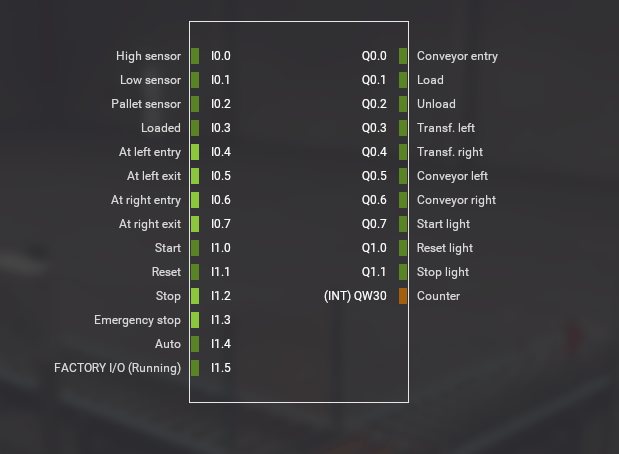Click the Low sensor I0.1 indicator
619x454 pixels.
pyautogui.click(x=195, y=80)
